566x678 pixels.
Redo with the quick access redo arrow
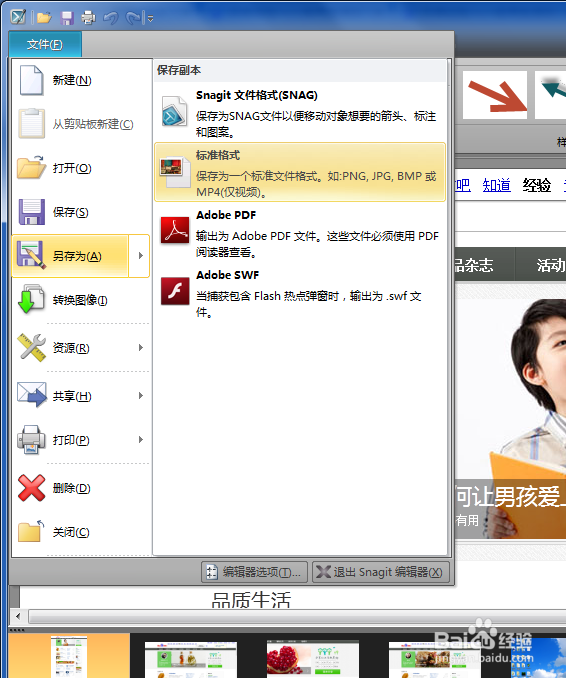click(134, 18)
